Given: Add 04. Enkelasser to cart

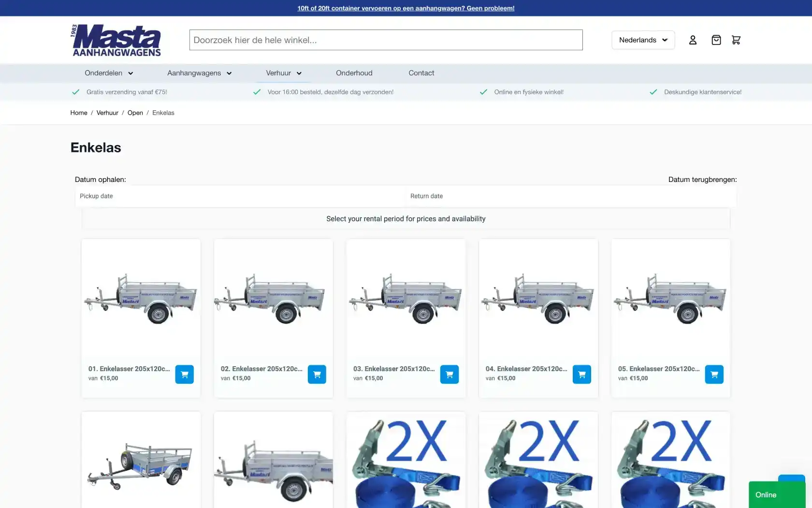Looking at the screenshot, I should click(x=581, y=374).
